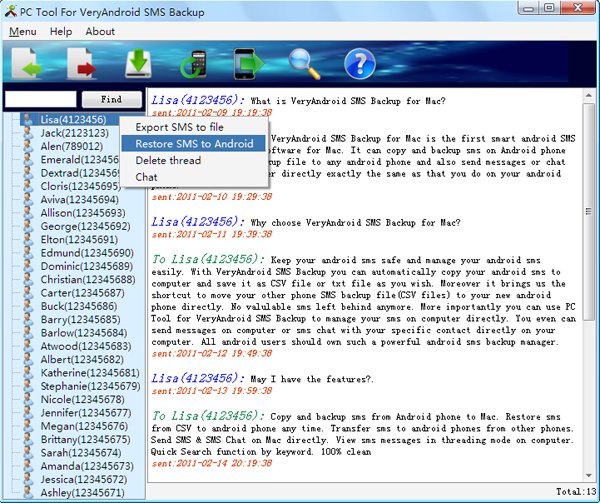The height and width of the screenshot is (503, 600).
Task: Click the Find button
Action: (x=111, y=99)
